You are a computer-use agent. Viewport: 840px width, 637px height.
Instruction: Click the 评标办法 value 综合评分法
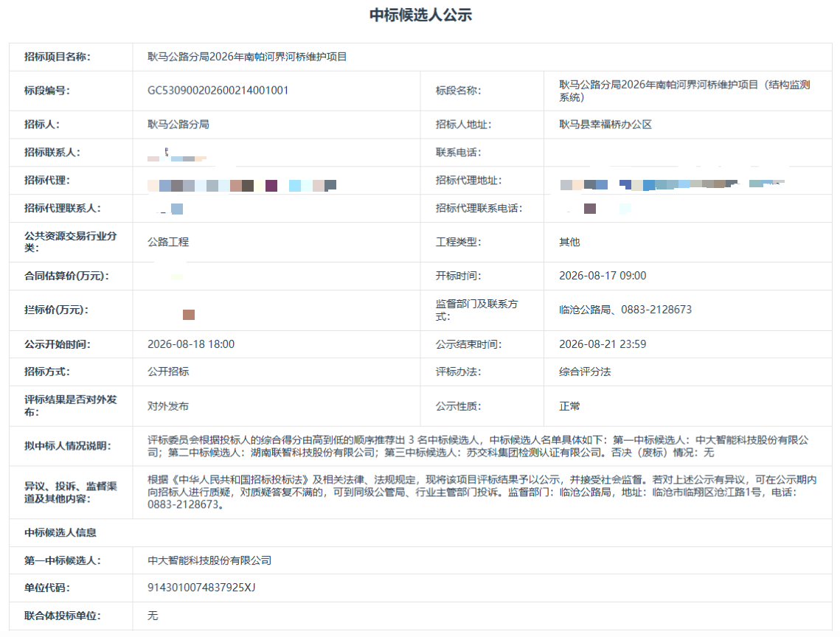pyautogui.click(x=585, y=372)
